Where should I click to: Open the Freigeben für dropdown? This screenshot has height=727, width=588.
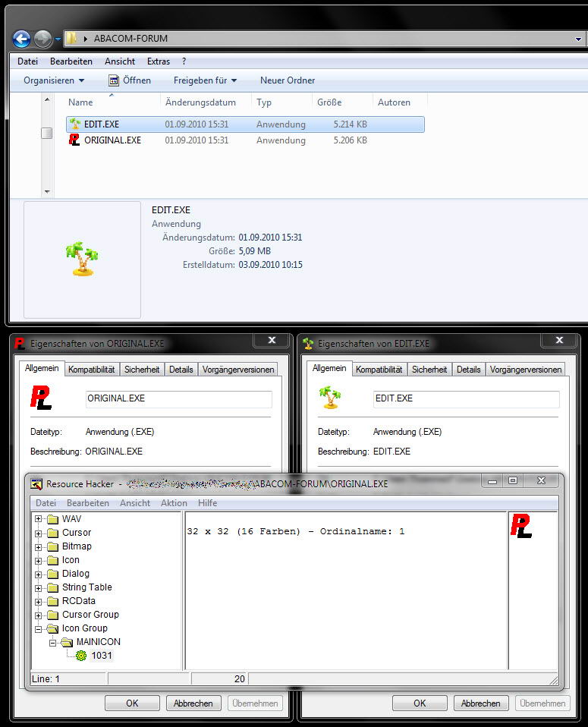coord(205,80)
